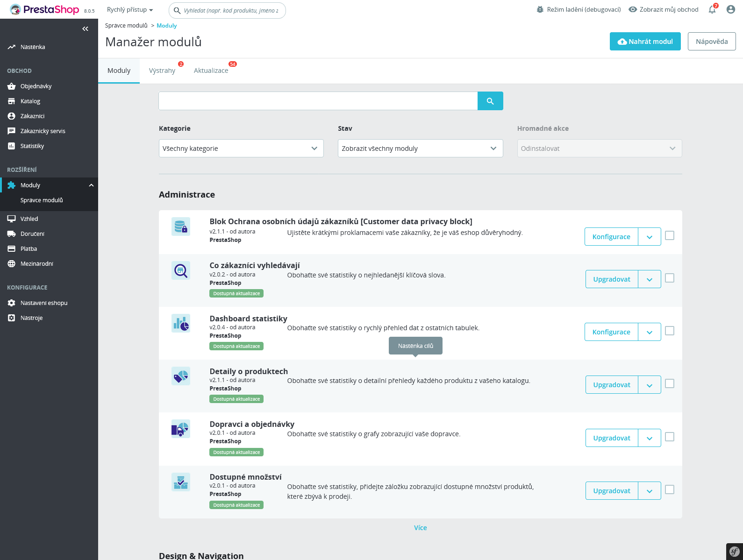Switch to the Aktualizace tab
The image size is (743, 560).
click(211, 71)
